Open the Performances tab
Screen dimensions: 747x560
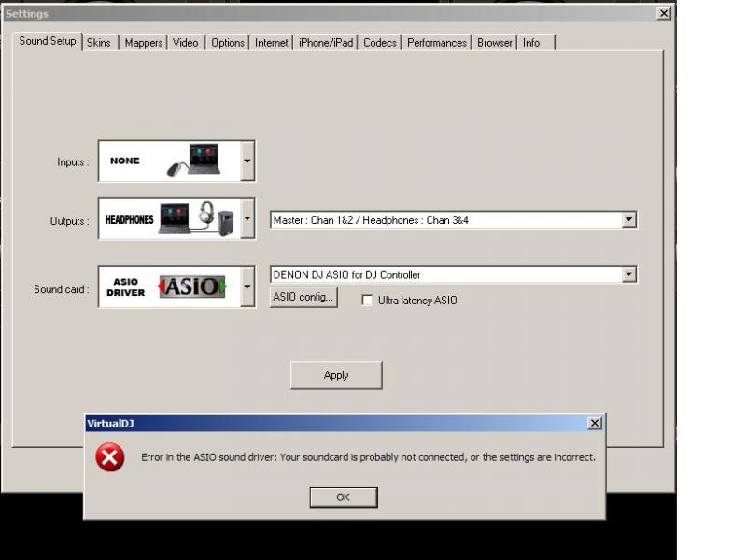(437, 43)
